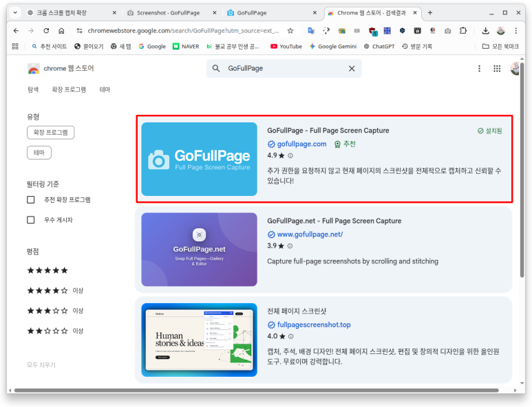Open GoFullPage - Full Page Screen Capture title
The height and width of the screenshot is (407, 532).
tap(328, 131)
